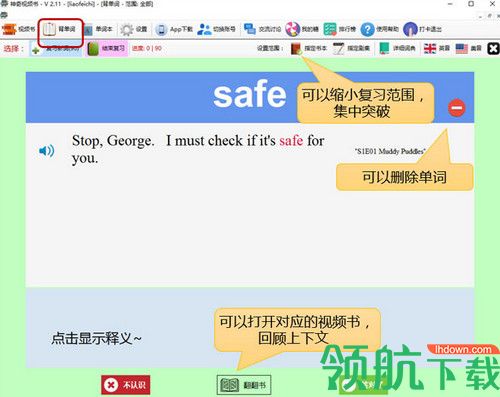Click the red 不认识 button
The image size is (500, 397).
tap(126, 385)
